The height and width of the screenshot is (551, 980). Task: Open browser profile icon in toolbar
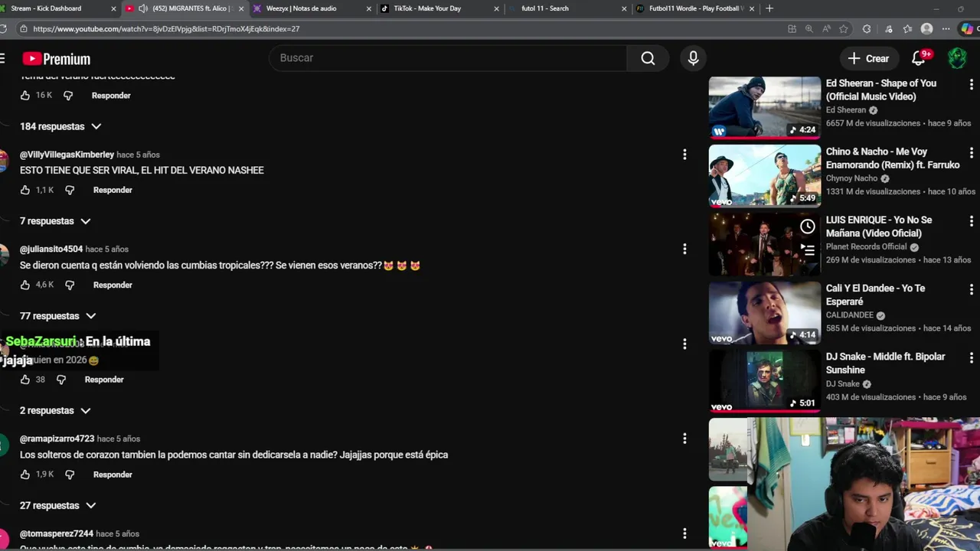[927, 29]
